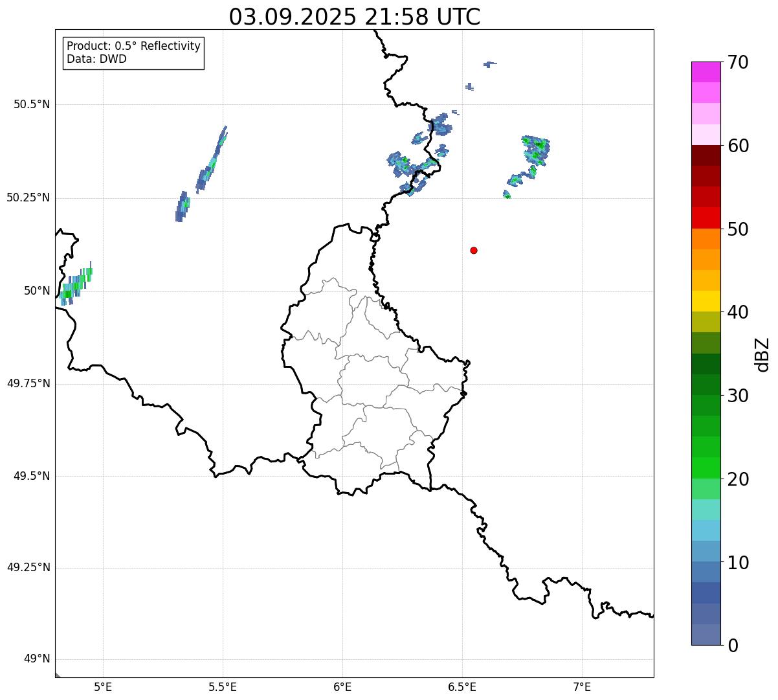
Task: Click the title text 03.09.2025 21:58 UTC
Action: (355, 17)
